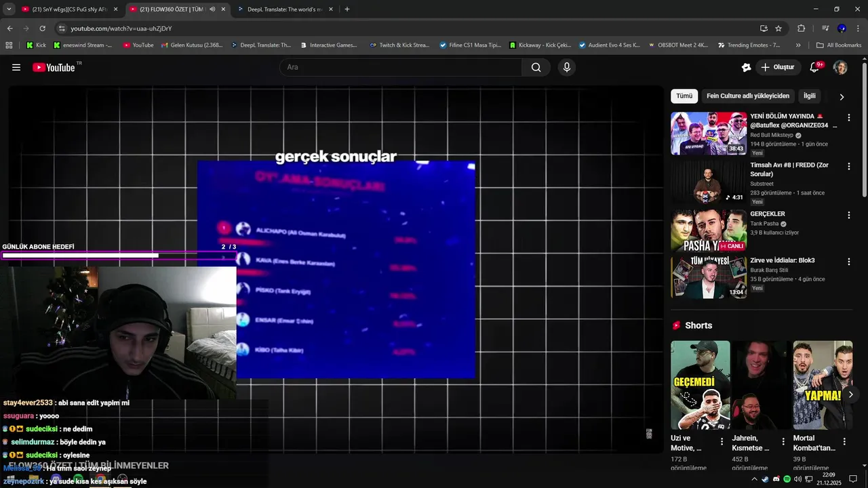Viewport: 868px width, 488px height.
Task: Open options for Mortal Kombat'tan short
Action: pyautogui.click(x=844, y=442)
